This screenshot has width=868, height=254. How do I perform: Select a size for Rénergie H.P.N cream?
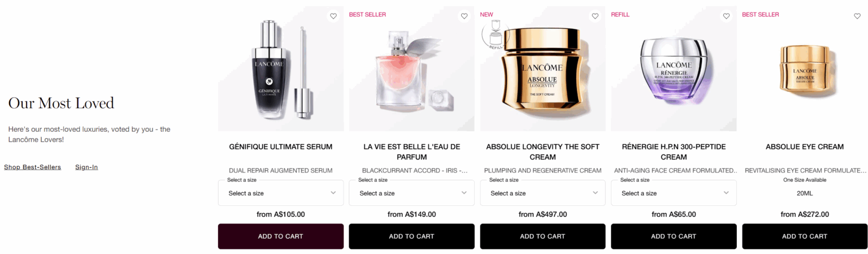(674, 193)
